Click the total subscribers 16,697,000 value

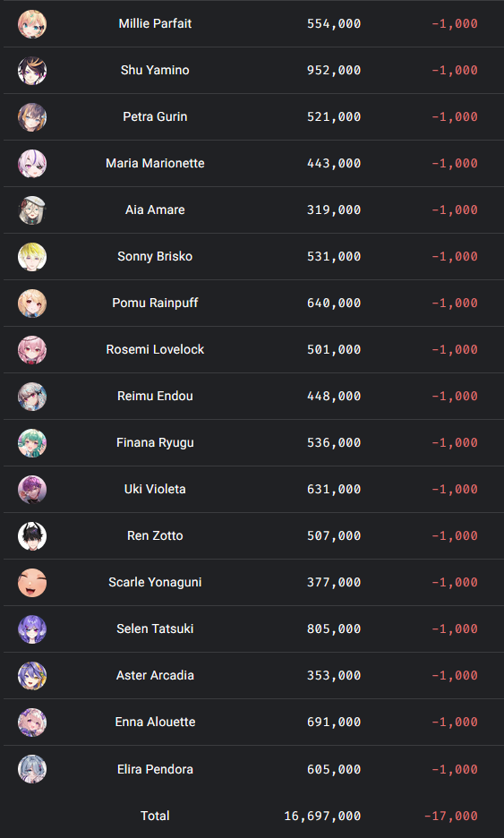pyautogui.click(x=322, y=817)
